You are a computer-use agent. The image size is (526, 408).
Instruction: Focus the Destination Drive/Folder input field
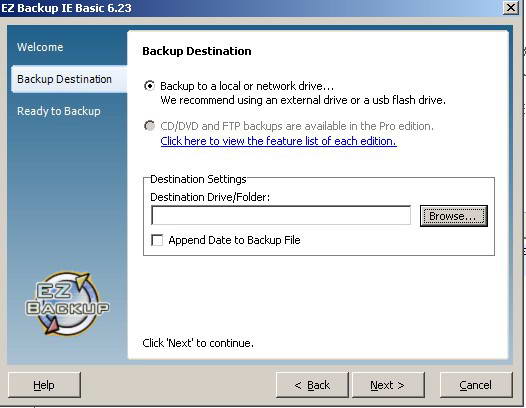(x=281, y=215)
